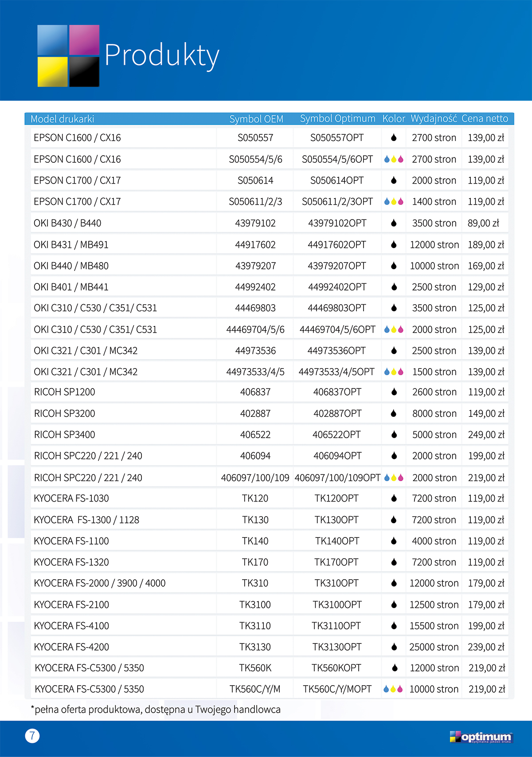Click the black drop icon in the S050557 row

(394, 138)
